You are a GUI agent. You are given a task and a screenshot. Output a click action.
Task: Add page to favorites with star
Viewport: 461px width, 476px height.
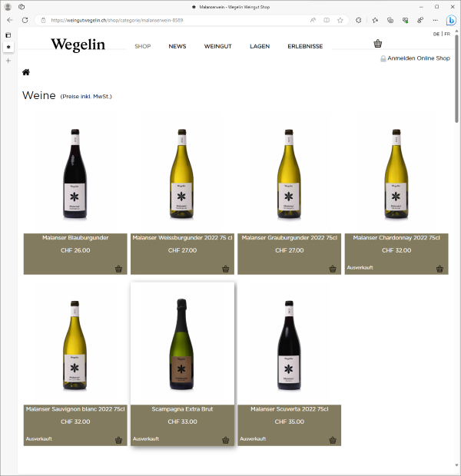click(340, 20)
